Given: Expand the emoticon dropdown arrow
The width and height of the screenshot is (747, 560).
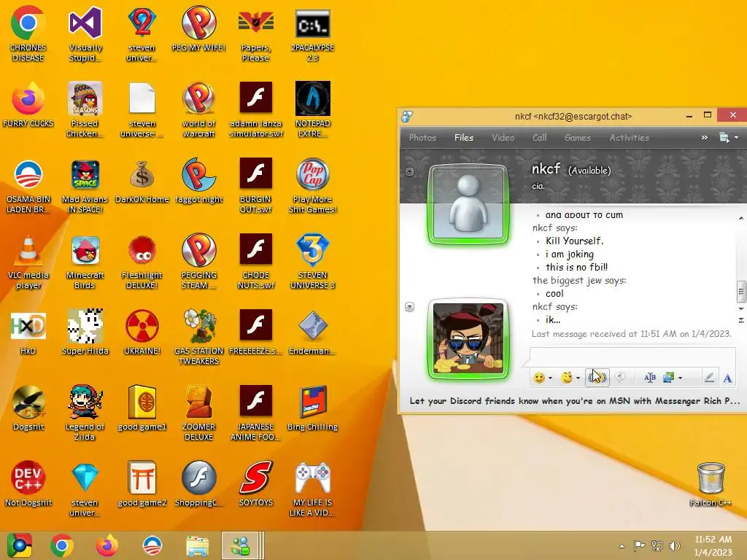Looking at the screenshot, I should coord(550,378).
